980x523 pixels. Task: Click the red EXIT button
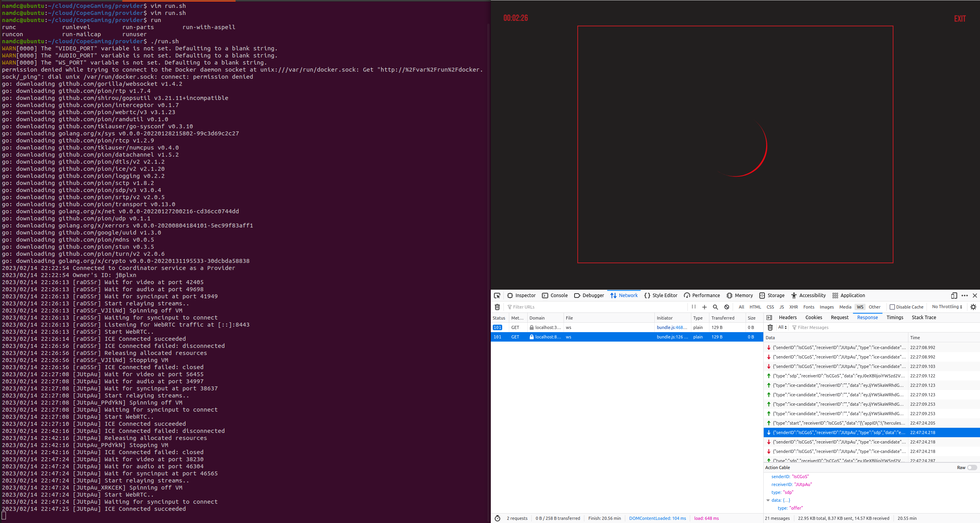(x=960, y=18)
